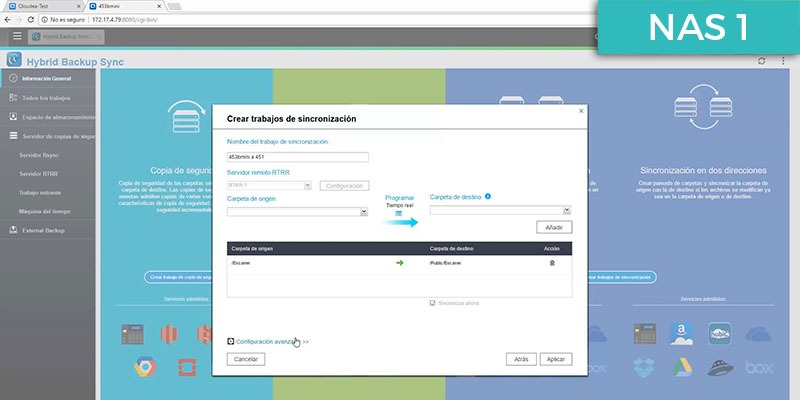Click the Hybrid Backup Sync logo icon

(x=14, y=60)
